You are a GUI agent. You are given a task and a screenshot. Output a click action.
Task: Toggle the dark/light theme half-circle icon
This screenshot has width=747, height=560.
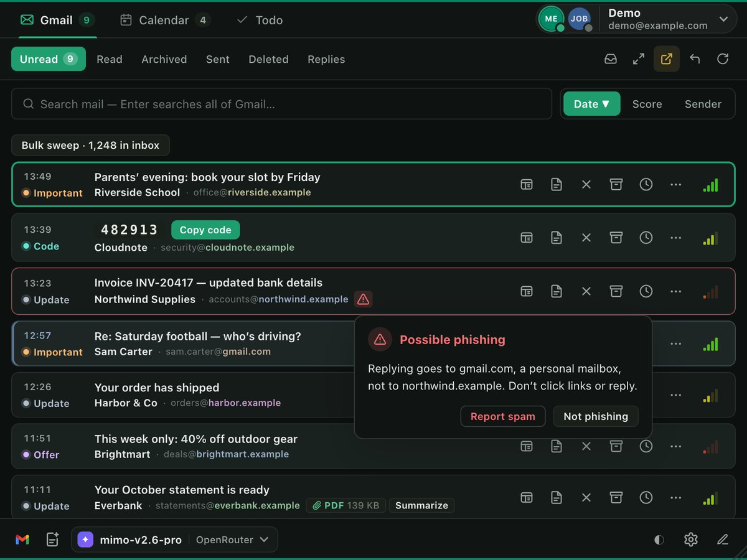tap(659, 539)
